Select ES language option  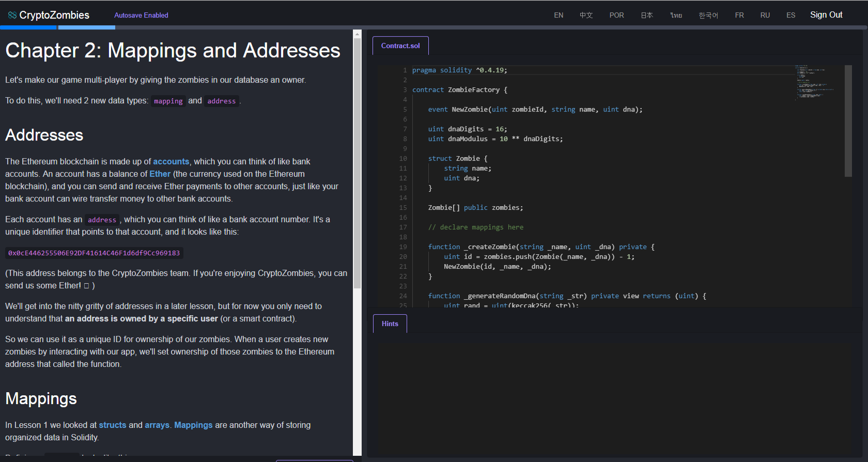click(x=791, y=16)
